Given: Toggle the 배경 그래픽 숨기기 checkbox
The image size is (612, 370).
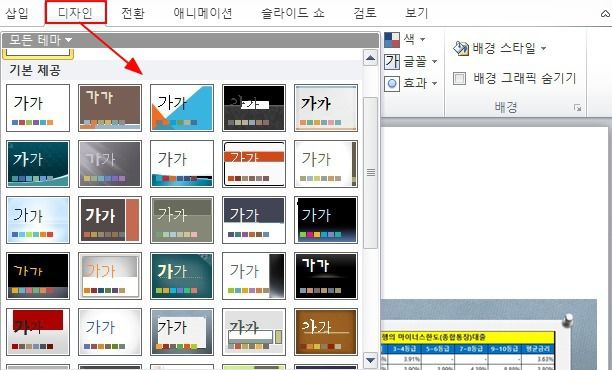Looking at the screenshot, I should pos(459,78).
